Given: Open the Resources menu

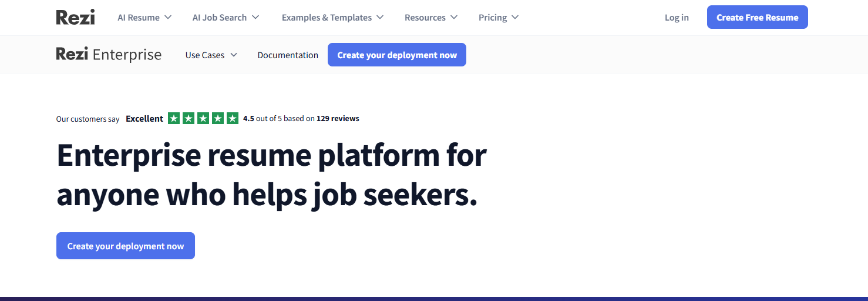Looking at the screenshot, I should coord(431,18).
